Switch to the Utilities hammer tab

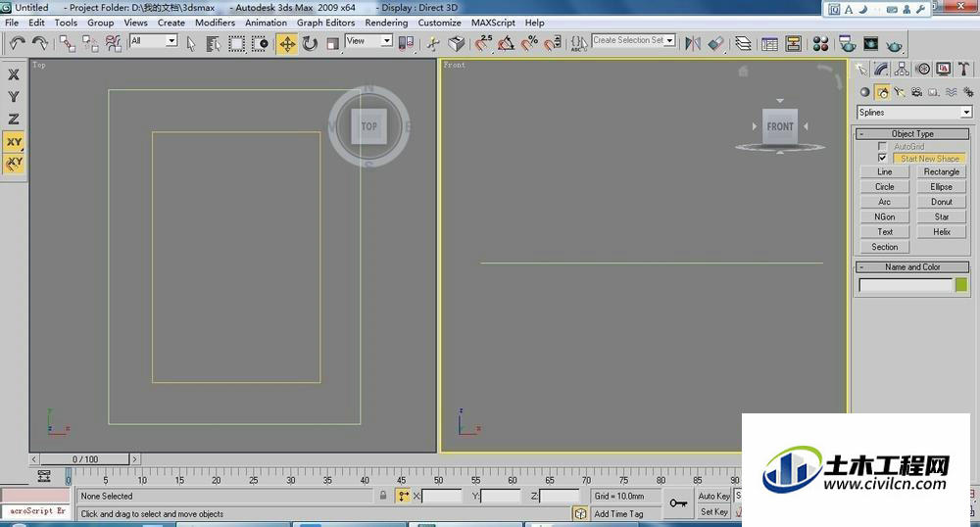pos(963,69)
